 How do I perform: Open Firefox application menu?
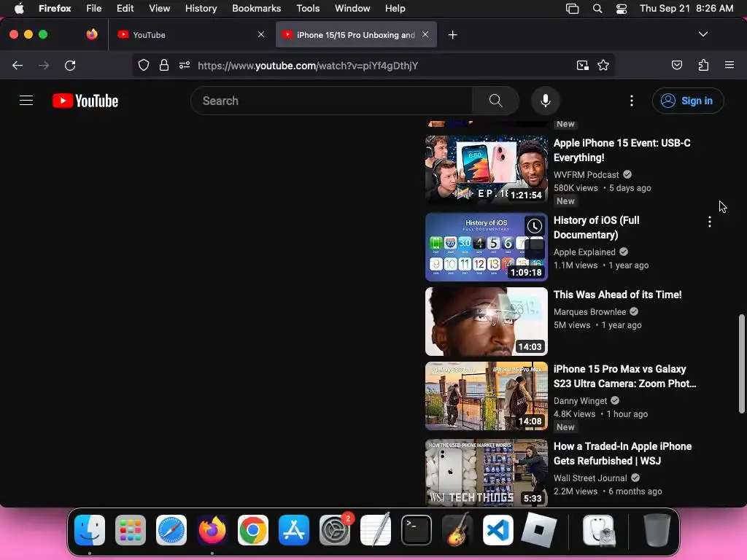729,65
